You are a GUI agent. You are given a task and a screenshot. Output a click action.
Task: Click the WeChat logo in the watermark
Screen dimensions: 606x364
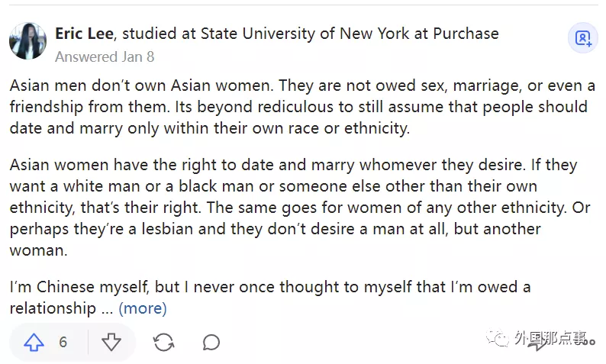498,340
